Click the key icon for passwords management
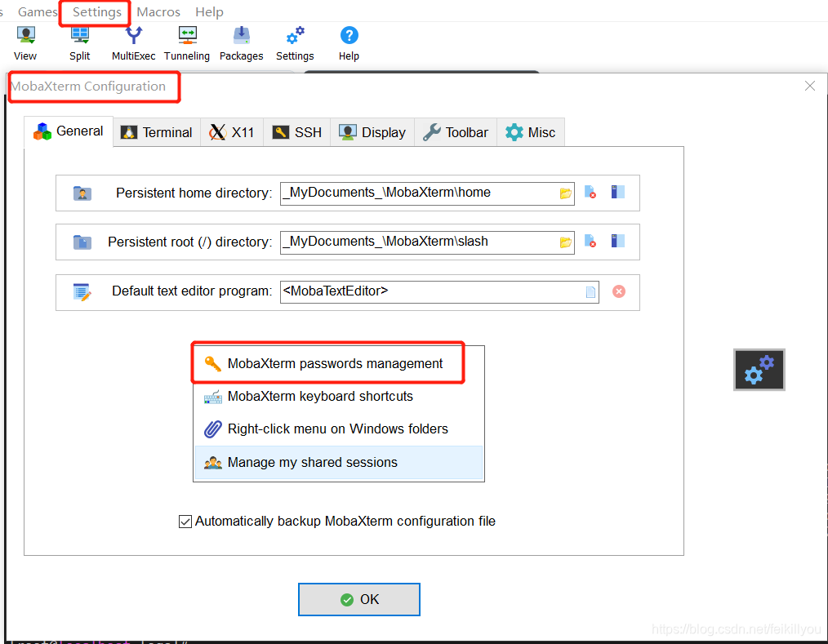 point(213,364)
